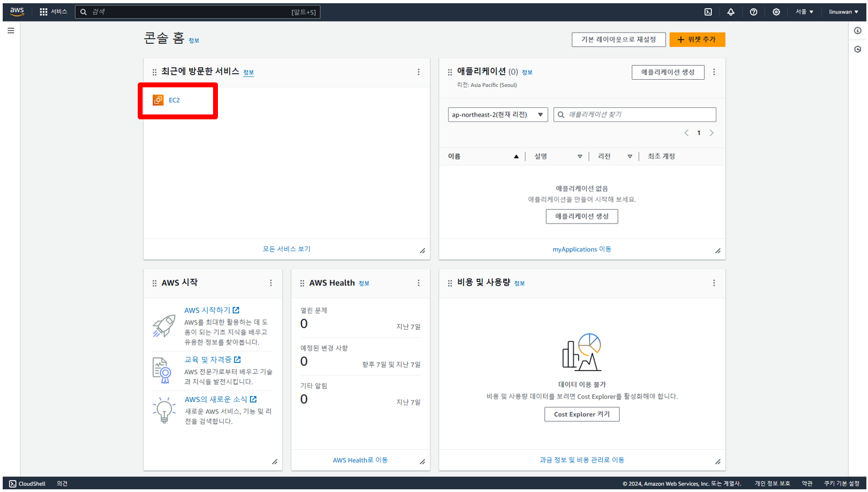Open the info panel icon on right edge
868x492 pixels.
click(858, 31)
